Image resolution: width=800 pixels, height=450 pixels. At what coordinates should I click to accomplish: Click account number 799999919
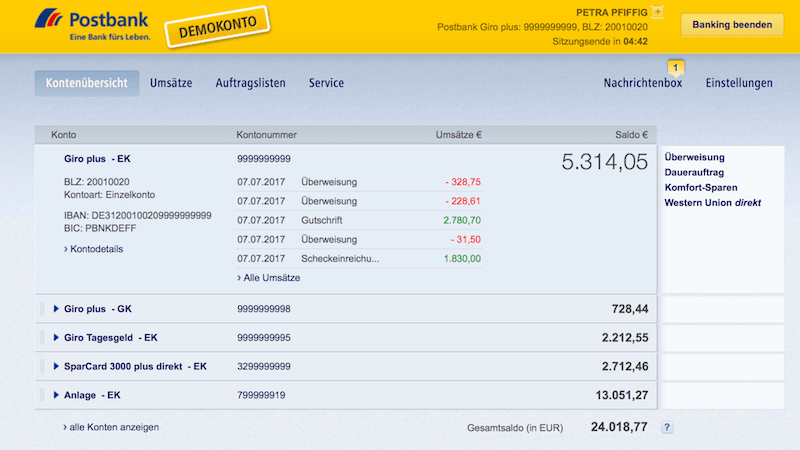click(261, 395)
